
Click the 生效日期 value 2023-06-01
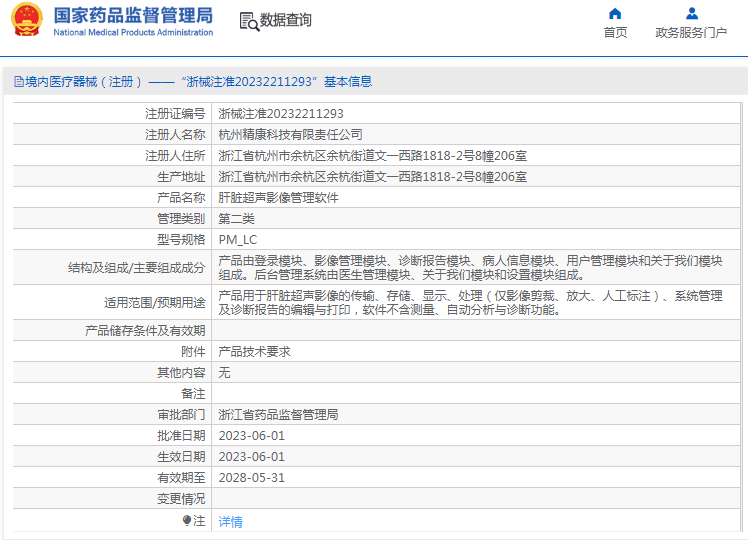pos(251,457)
